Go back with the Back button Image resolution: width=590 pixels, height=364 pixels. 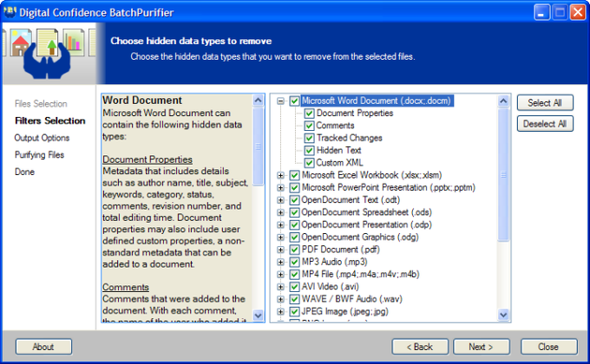coord(420,347)
